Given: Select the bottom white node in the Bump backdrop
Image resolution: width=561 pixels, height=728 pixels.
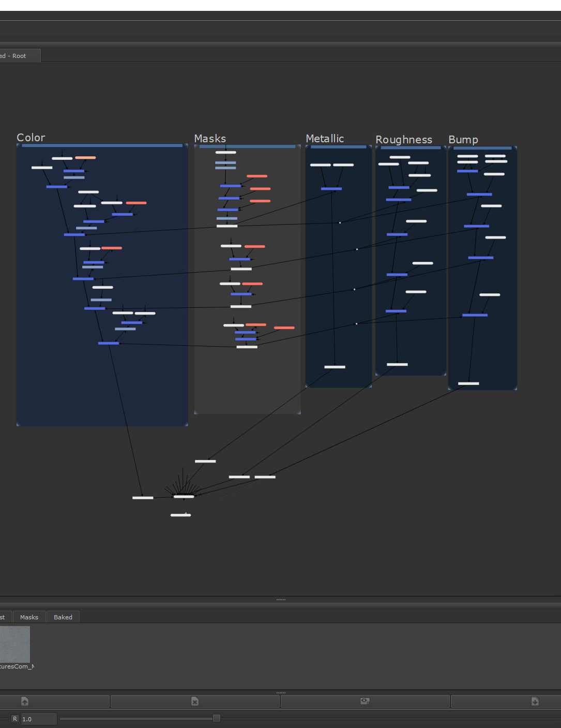Looking at the screenshot, I should point(468,383).
